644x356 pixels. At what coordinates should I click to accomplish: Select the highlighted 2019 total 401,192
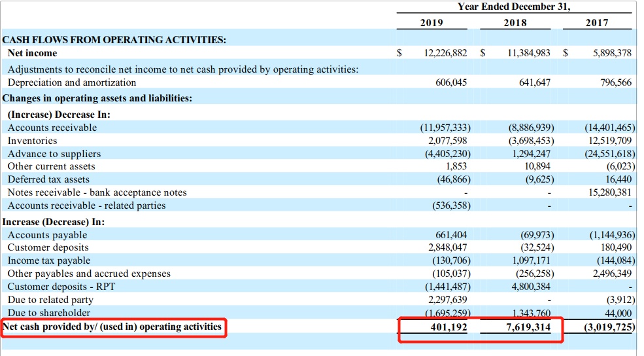[x=449, y=327]
